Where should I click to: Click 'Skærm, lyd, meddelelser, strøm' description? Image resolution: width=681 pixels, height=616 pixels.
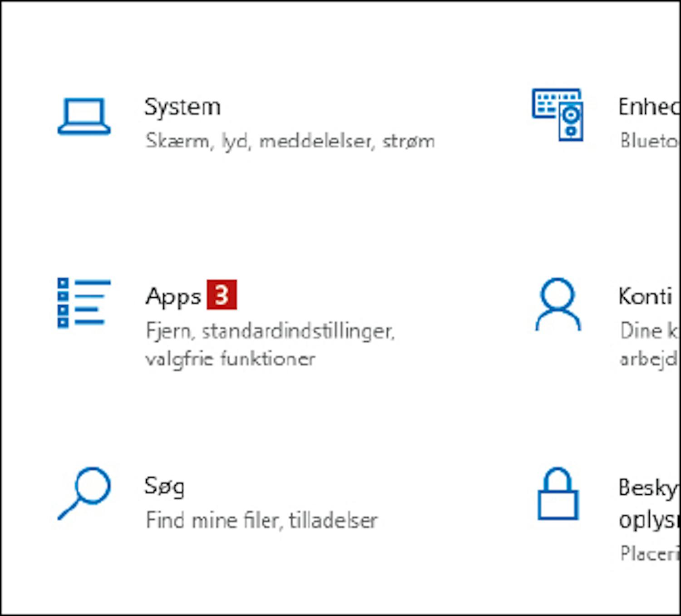click(x=290, y=141)
